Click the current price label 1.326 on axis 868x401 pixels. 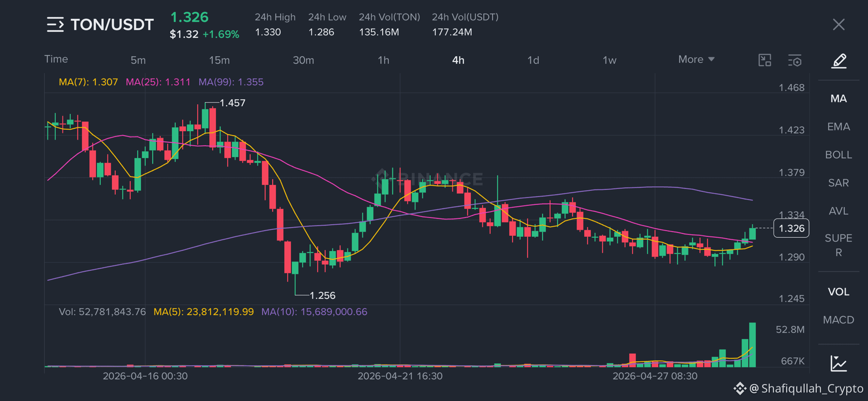(791, 229)
